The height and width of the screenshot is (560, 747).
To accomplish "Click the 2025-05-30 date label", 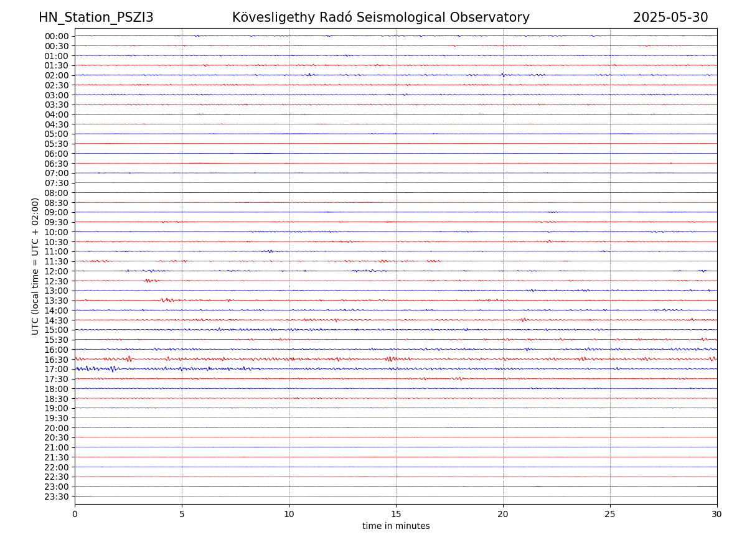I will click(x=670, y=17).
